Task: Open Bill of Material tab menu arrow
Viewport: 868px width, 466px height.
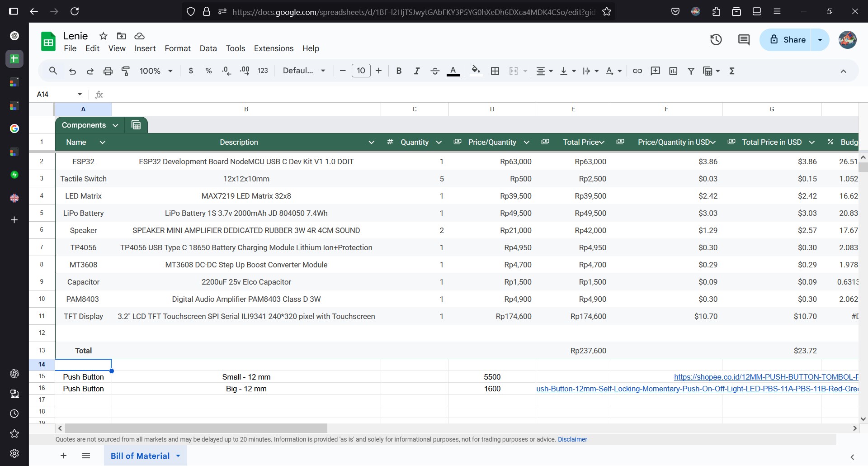Action: pyautogui.click(x=178, y=456)
